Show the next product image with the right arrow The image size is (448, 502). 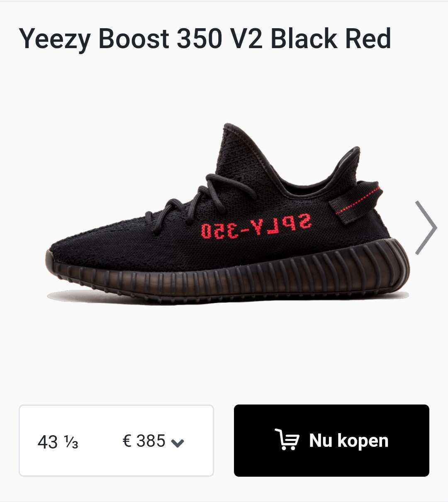[x=426, y=227]
